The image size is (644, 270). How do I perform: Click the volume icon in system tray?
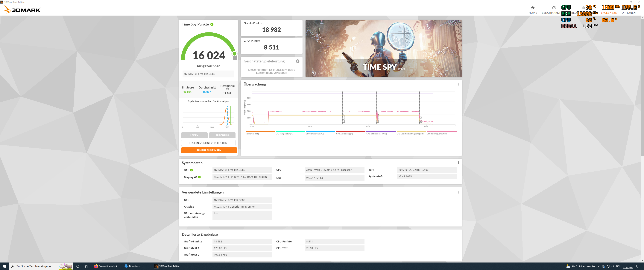(613, 266)
